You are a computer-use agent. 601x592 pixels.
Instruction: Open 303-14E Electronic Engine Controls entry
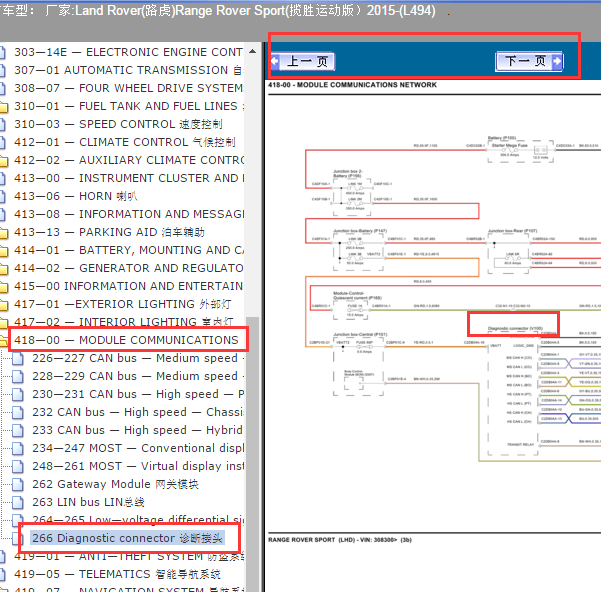click(128, 52)
